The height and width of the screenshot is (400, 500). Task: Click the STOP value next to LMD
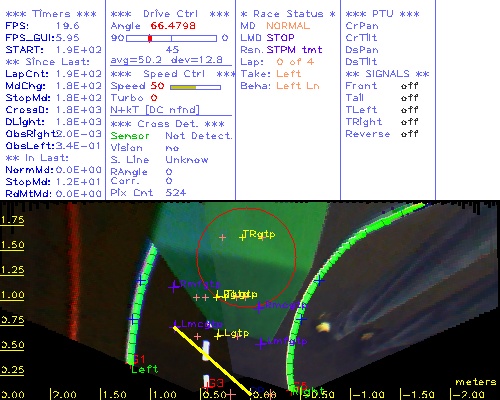280,38
